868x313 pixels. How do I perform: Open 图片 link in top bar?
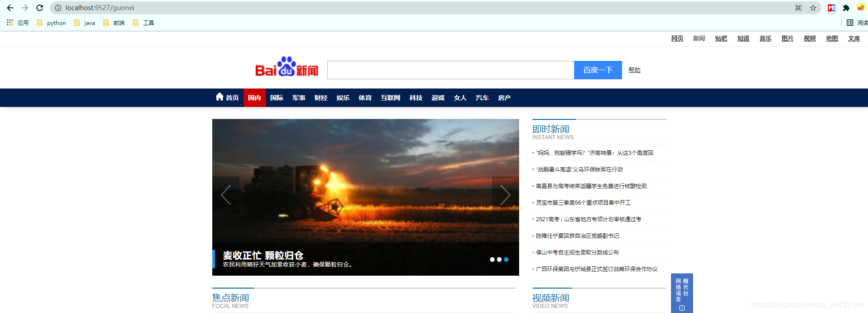pyautogui.click(x=788, y=38)
